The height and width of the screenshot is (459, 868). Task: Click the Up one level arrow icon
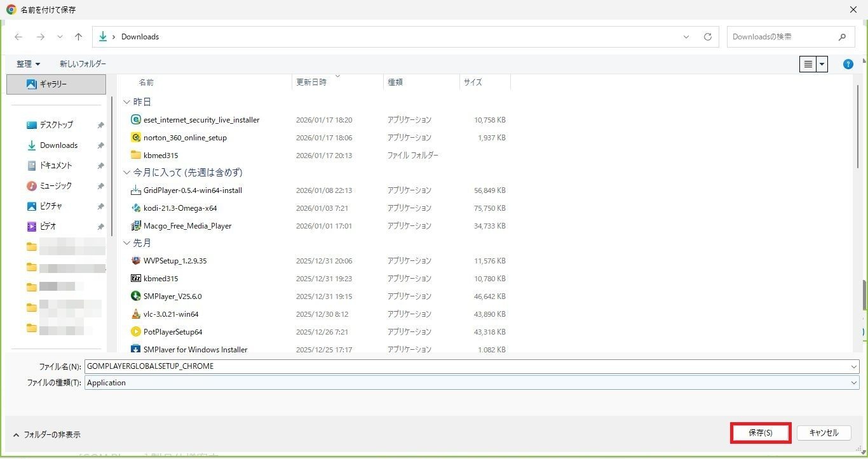[78, 37]
